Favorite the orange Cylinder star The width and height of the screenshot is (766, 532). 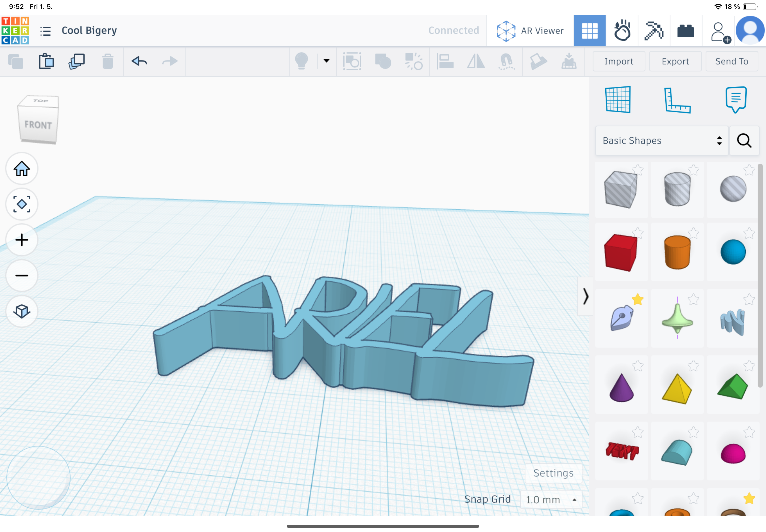(x=693, y=233)
